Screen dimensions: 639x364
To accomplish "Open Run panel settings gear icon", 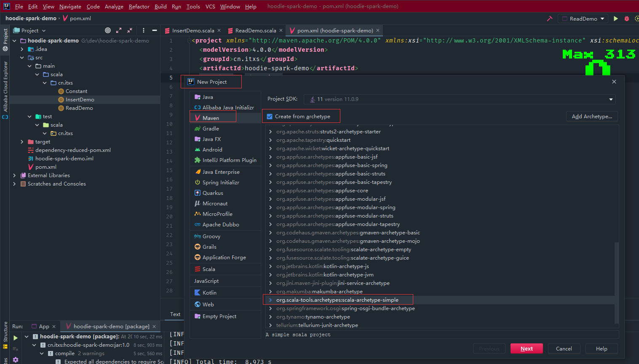I will coord(16,360).
